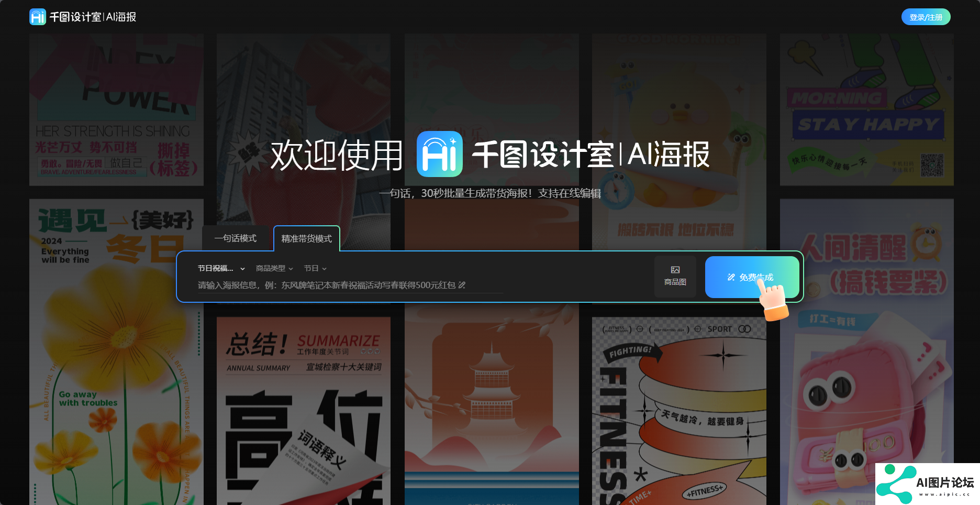Click the 千图设计室 Hi logo top-left
The height and width of the screenshot is (505, 980).
tap(38, 17)
